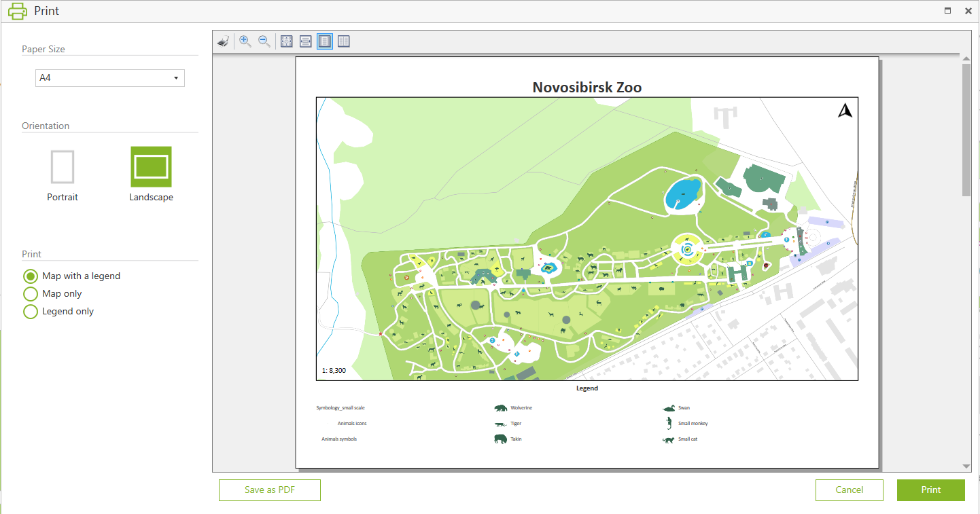Select Map only option
Screen dimensions: 980x514
31,294
